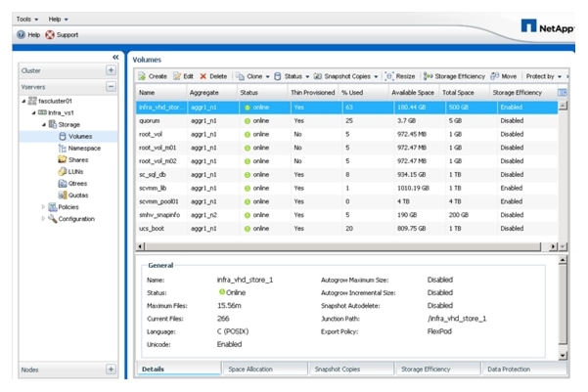Delete the selected volume using toolbar
Viewport: 588px width, 392px height.
point(213,76)
